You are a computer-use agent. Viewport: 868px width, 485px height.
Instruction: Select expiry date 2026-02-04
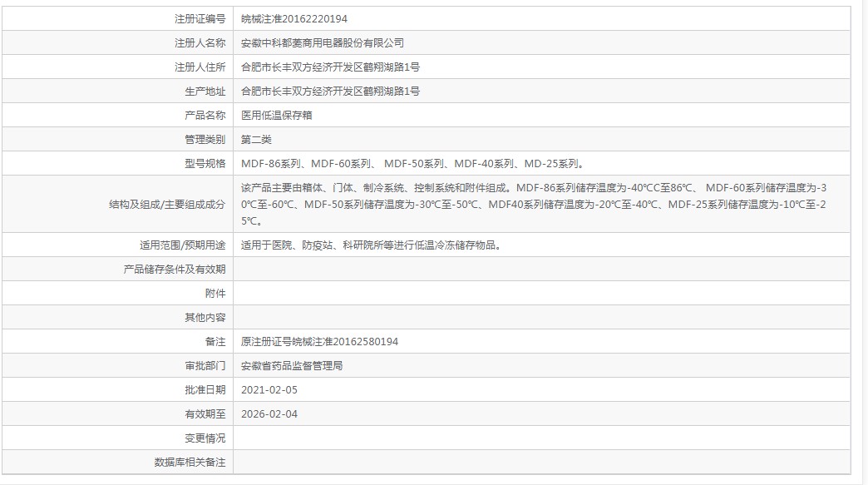(269, 414)
